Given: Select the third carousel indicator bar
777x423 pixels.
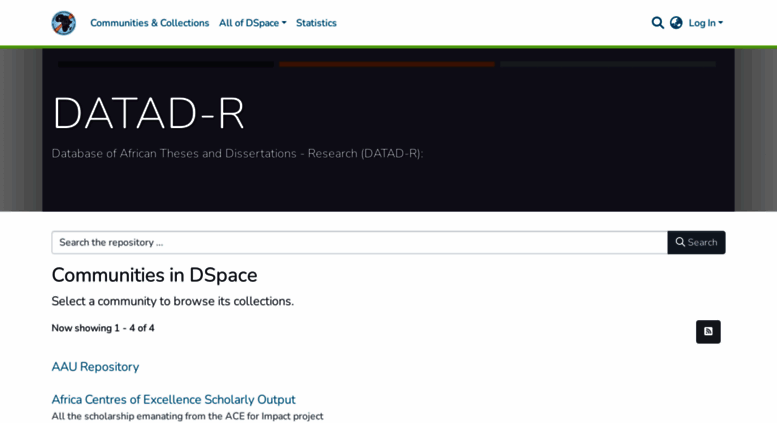Looking at the screenshot, I should pyautogui.click(x=608, y=64).
